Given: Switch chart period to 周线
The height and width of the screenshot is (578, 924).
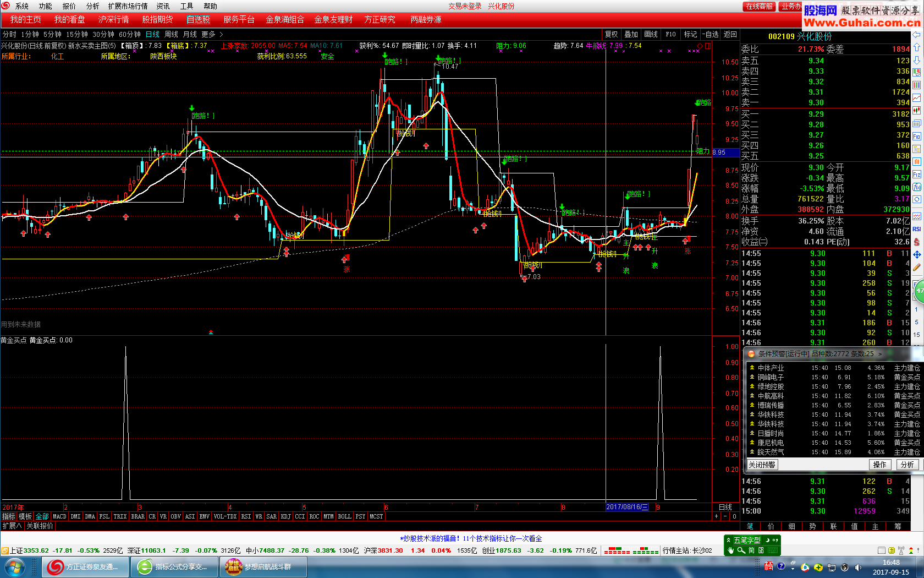Looking at the screenshot, I should (x=171, y=34).
